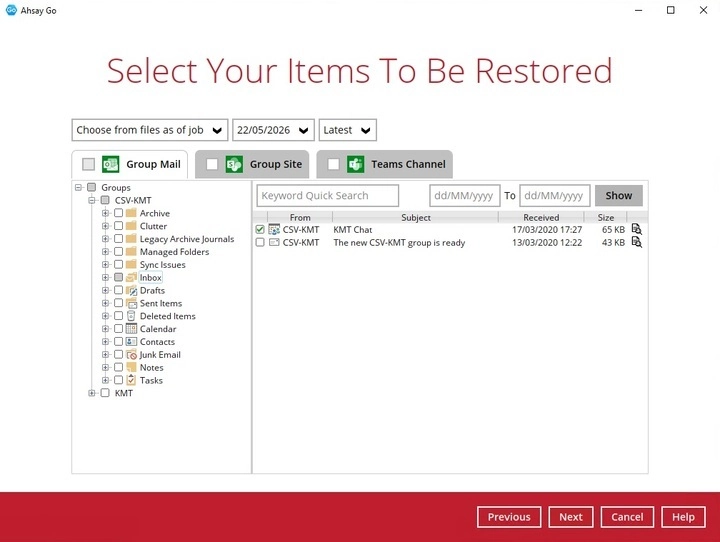Click the end date field after 'To'
Viewport: 720px width, 542px height.
[x=555, y=196]
